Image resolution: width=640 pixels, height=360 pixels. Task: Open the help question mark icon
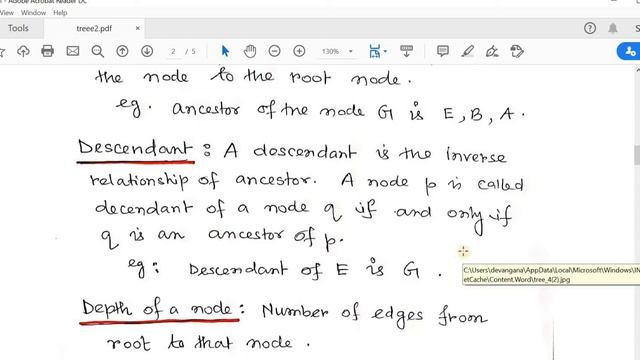(x=590, y=28)
